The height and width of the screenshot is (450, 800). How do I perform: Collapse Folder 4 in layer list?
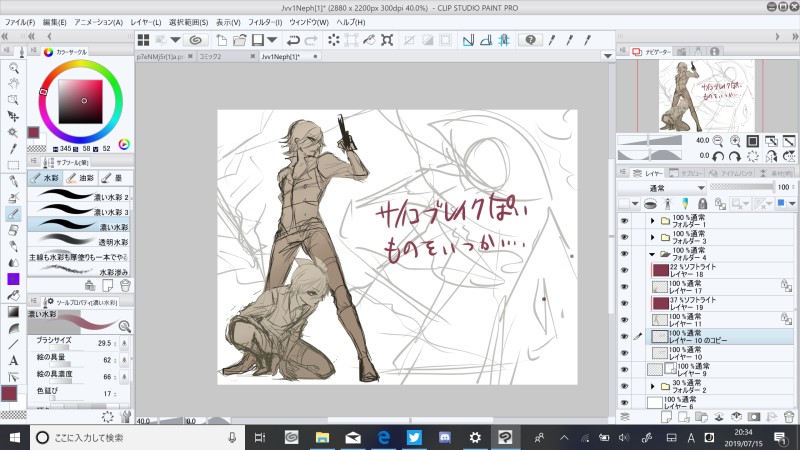653,254
